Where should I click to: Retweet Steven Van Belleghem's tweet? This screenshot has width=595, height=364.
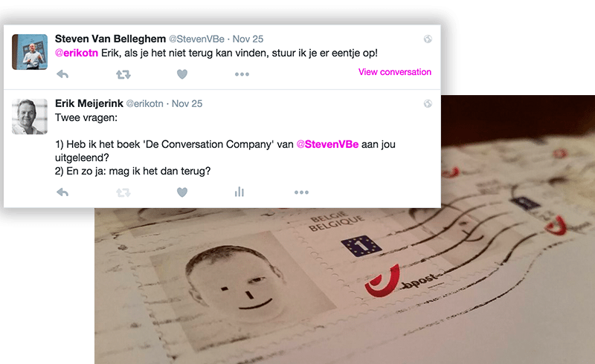point(123,74)
